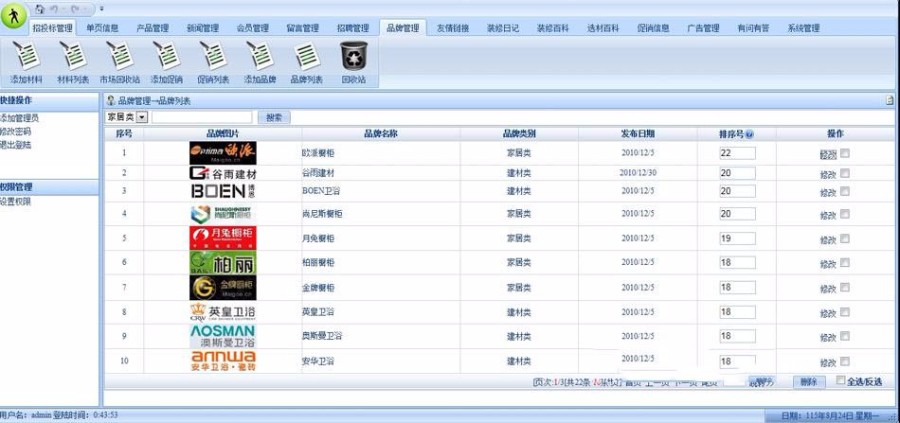Click the red 月兔橱柜 logo image
This screenshot has height=423, width=900.
(223, 238)
